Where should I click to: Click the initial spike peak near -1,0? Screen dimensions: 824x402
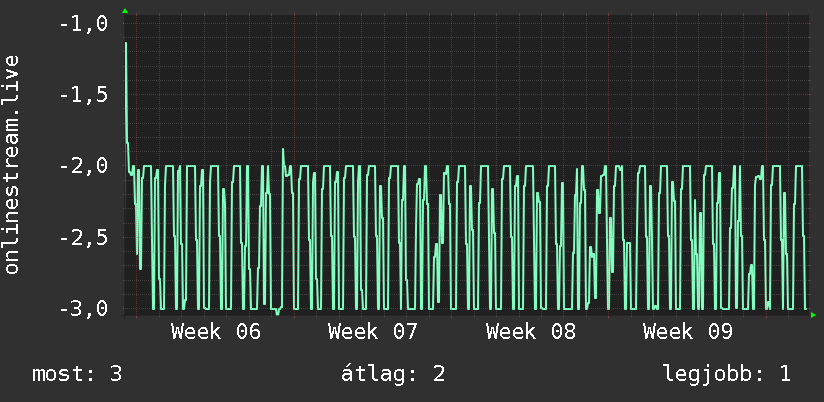point(126,43)
